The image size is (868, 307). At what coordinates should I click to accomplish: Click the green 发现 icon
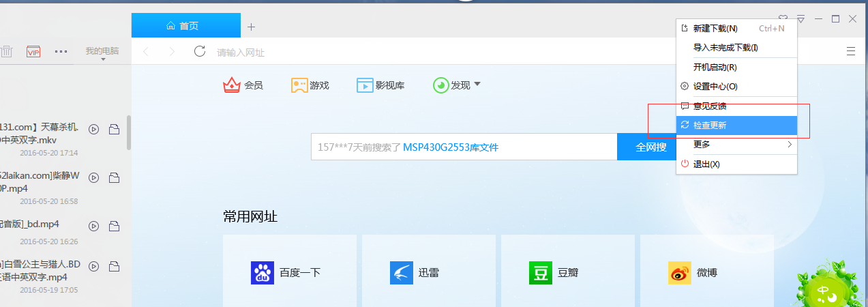[440, 85]
